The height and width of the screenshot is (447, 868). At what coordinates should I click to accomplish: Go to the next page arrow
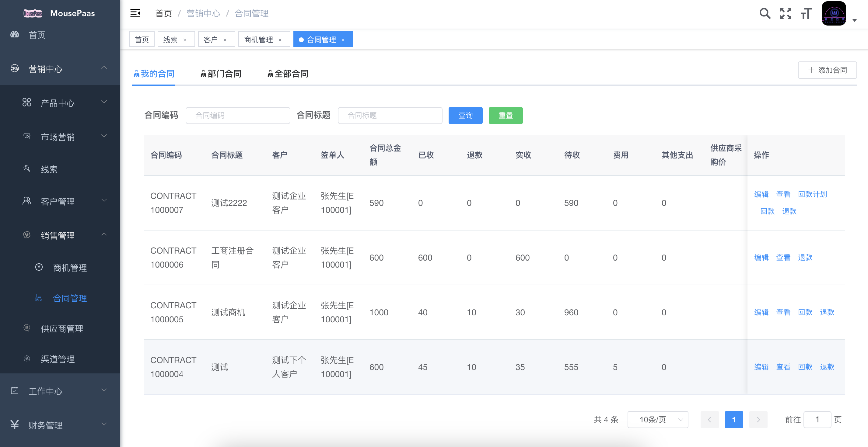pos(758,419)
